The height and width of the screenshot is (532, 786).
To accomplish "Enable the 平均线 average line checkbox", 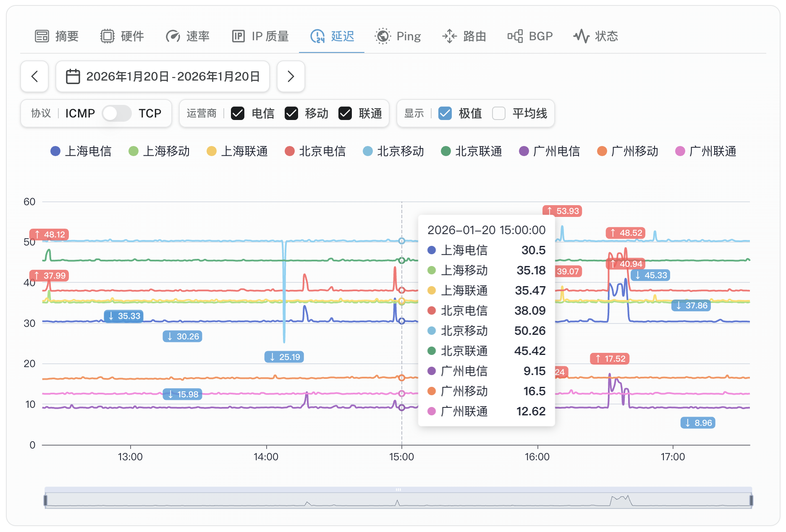I will click(x=498, y=113).
